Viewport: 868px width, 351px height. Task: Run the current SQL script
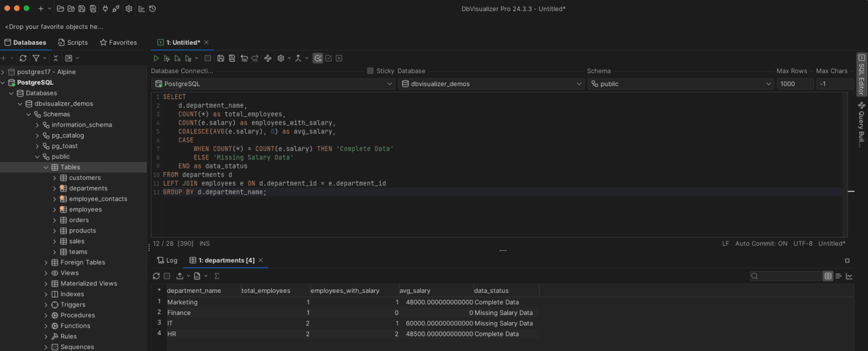(x=156, y=58)
